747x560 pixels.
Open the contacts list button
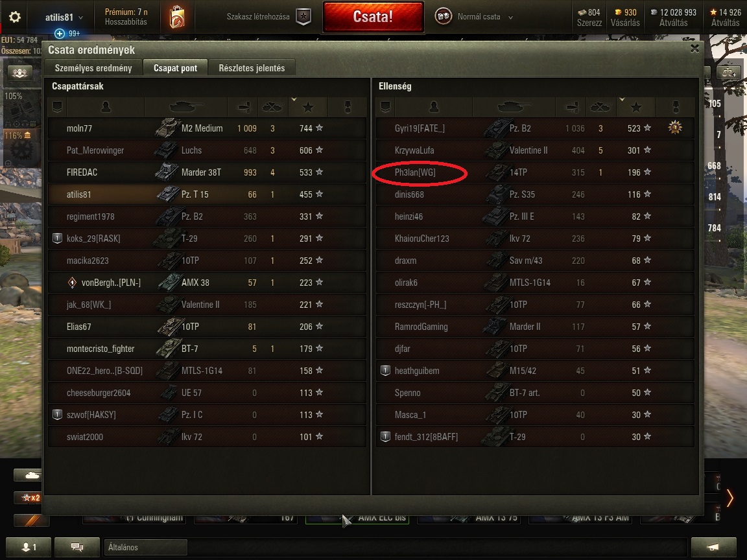pos(28,547)
